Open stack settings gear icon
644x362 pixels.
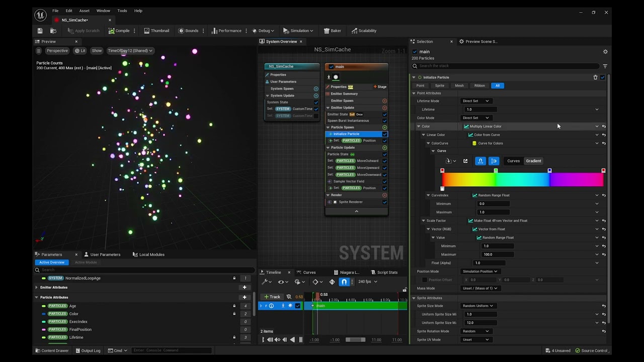(x=605, y=52)
